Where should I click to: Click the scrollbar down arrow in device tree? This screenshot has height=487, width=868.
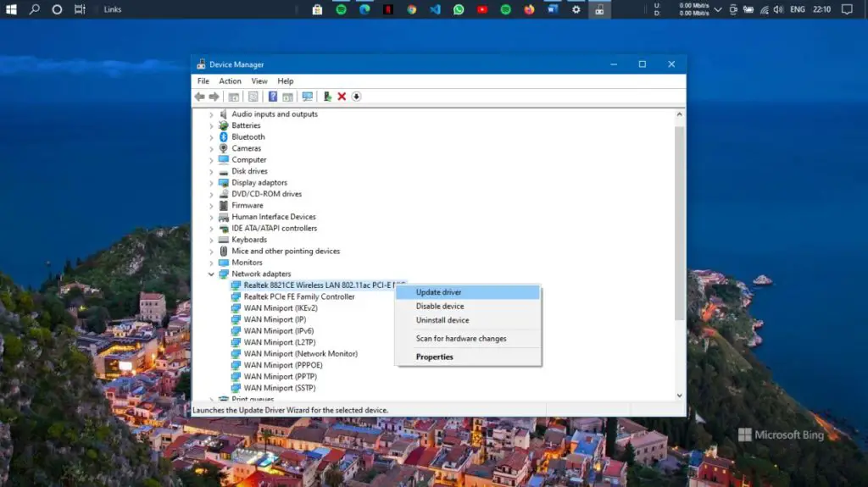click(679, 396)
